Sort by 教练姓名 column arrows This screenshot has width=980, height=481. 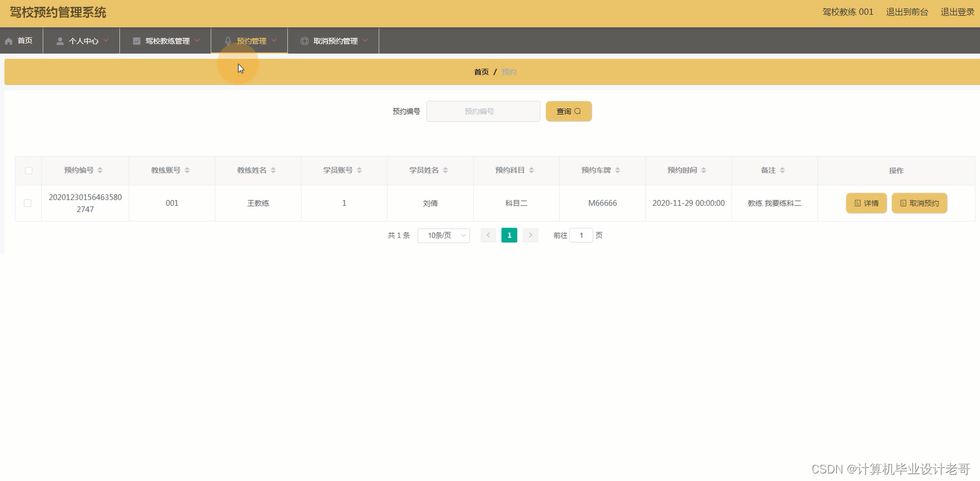pyautogui.click(x=273, y=170)
